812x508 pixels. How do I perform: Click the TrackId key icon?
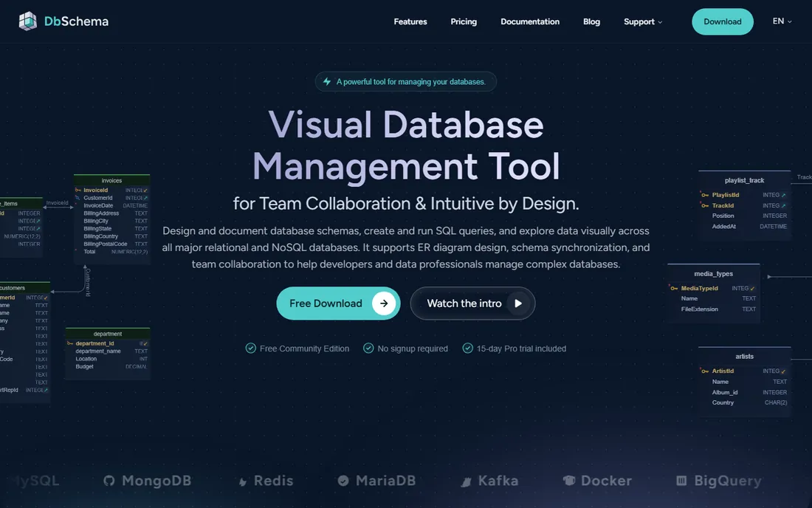(705, 205)
